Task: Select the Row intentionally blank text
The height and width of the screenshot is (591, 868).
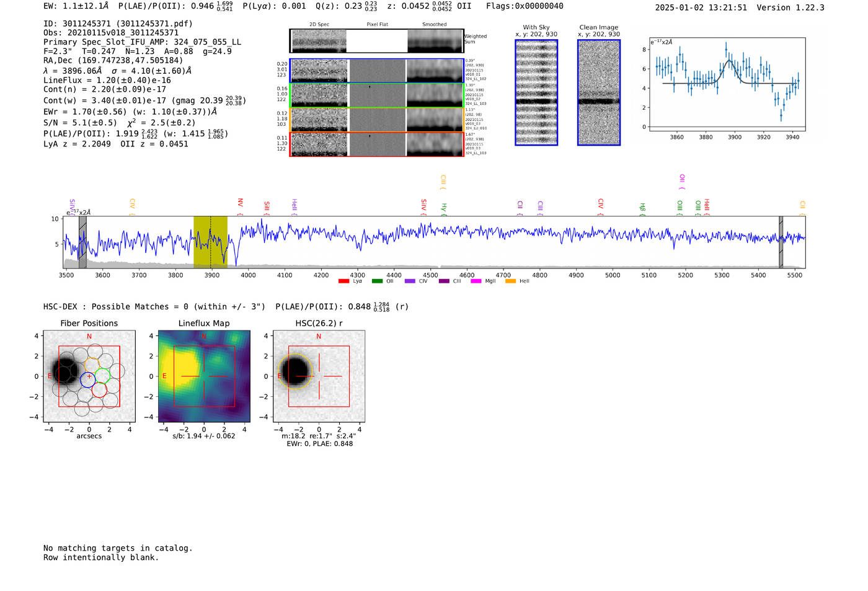Action: pos(101,558)
